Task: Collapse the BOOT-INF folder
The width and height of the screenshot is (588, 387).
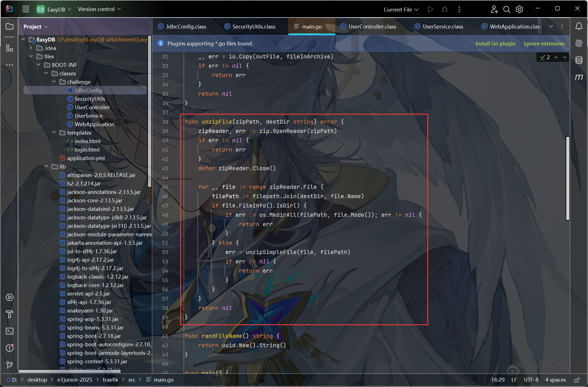Action: pos(39,65)
